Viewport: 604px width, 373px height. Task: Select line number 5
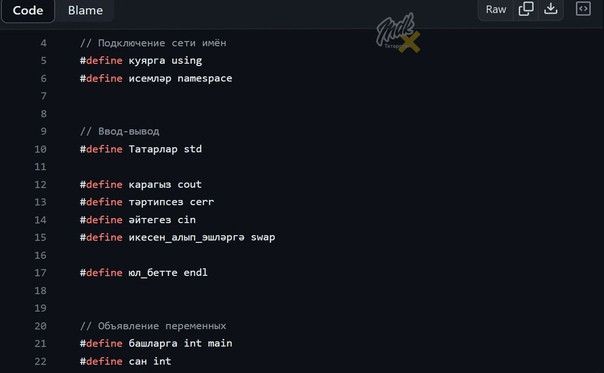(x=44, y=61)
